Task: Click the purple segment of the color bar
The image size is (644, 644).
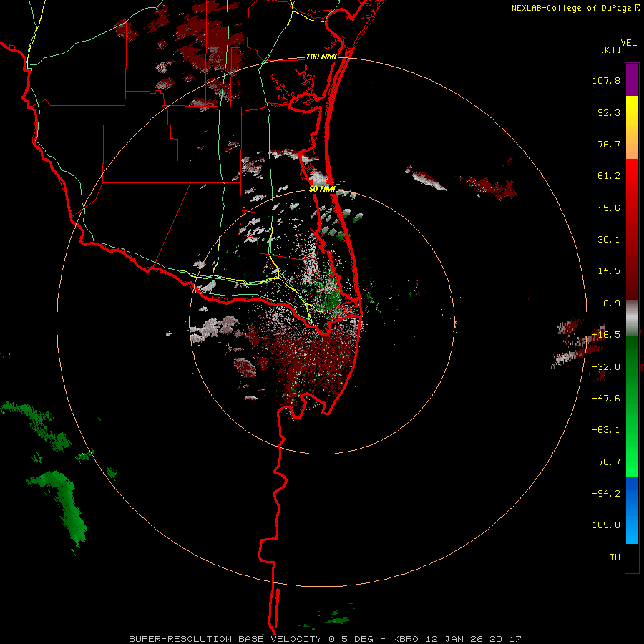Action: [632, 79]
